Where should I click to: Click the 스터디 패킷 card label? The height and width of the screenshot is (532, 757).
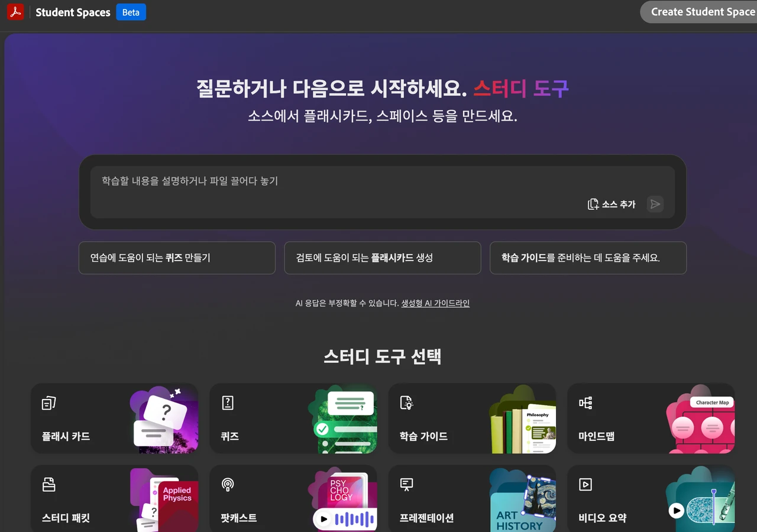coord(66,518)
